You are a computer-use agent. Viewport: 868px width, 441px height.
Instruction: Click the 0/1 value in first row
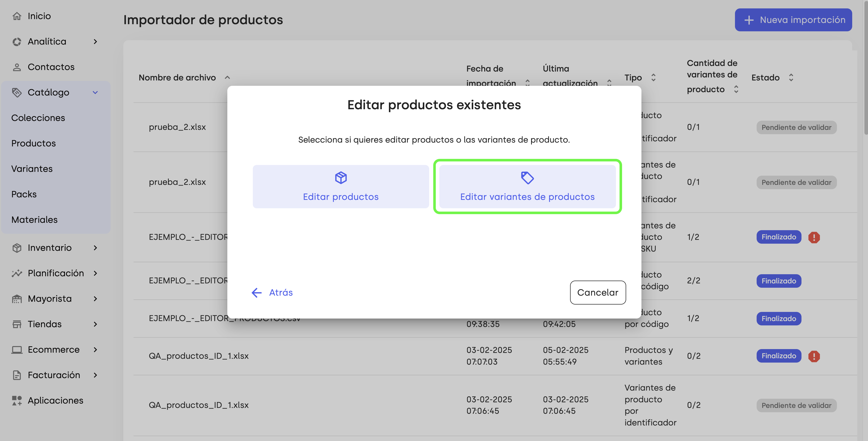[693, 127]
